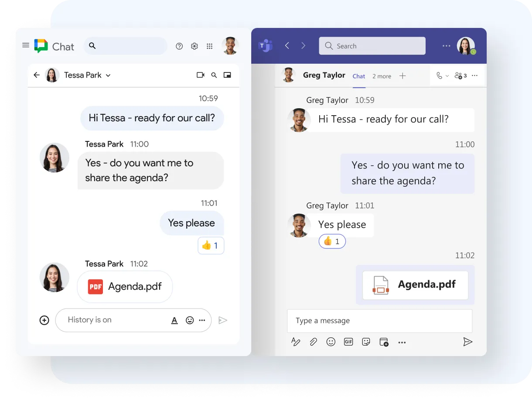Screen dimensions: 532x401
Task: Open Teams title bar more options ellipsis
Action: pyautogui.click(x=446, y=46)
